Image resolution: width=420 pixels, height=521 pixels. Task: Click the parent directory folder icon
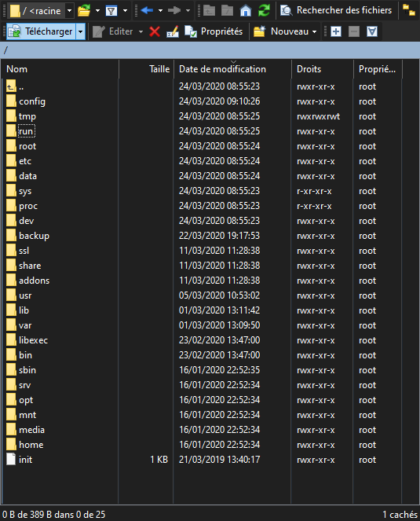coord(209,10)
